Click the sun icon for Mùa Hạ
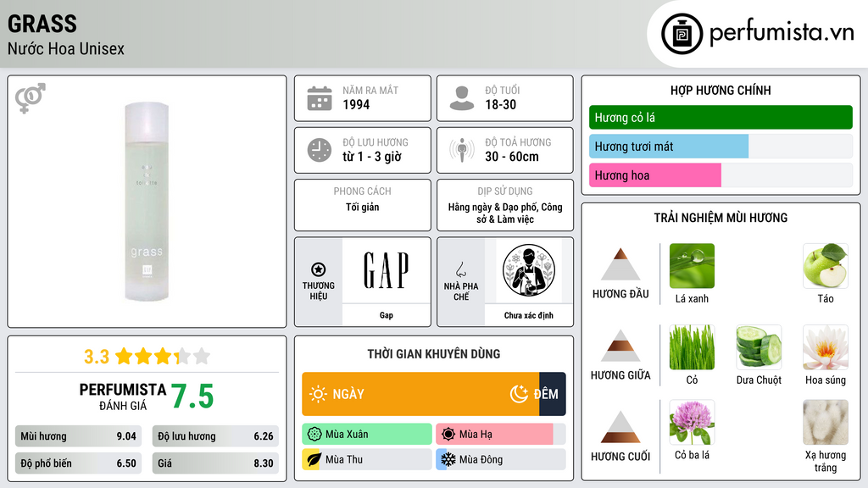 click(448, 435)
